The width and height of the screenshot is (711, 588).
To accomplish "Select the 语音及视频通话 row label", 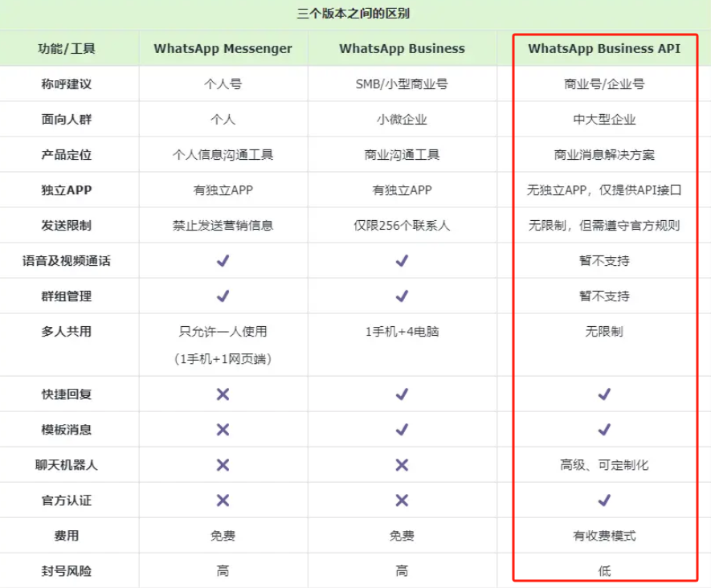I will 67,261.
